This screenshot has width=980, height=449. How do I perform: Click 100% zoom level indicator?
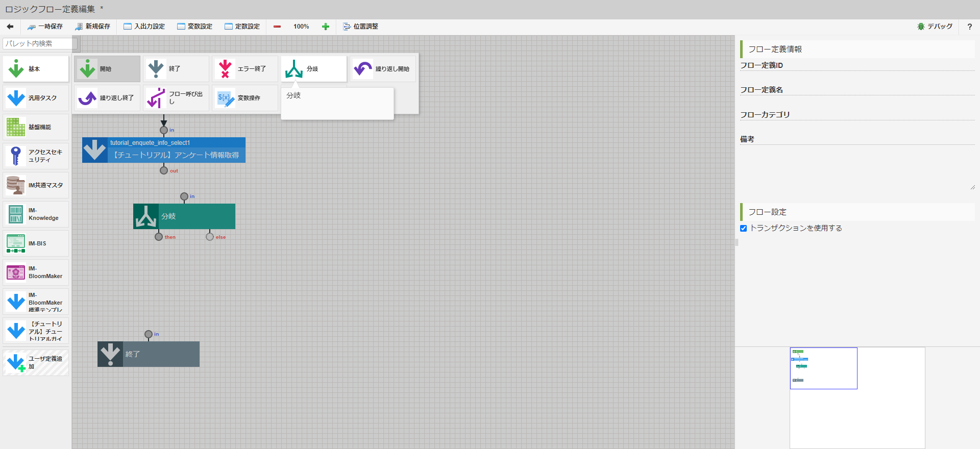301,27
